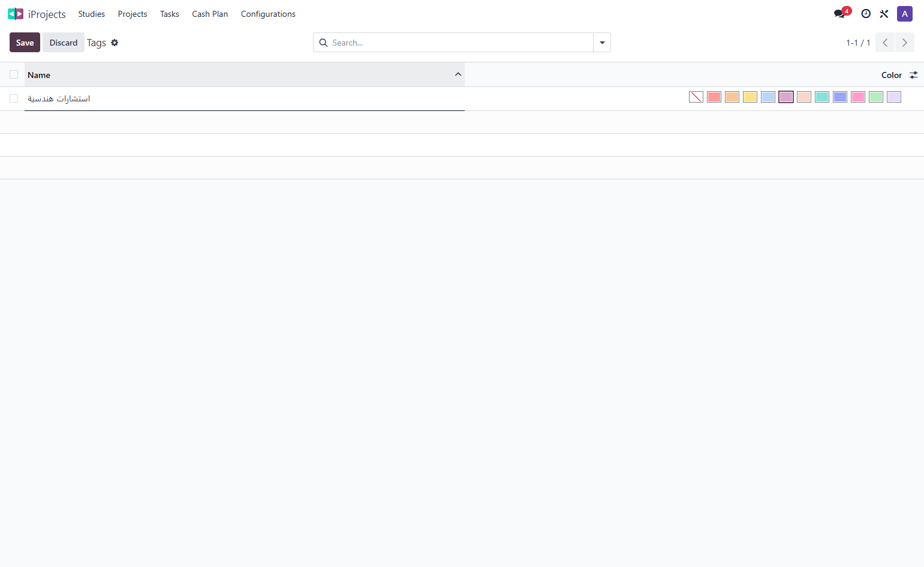Expand the search filter dropdown arrow

pos(602,43)
